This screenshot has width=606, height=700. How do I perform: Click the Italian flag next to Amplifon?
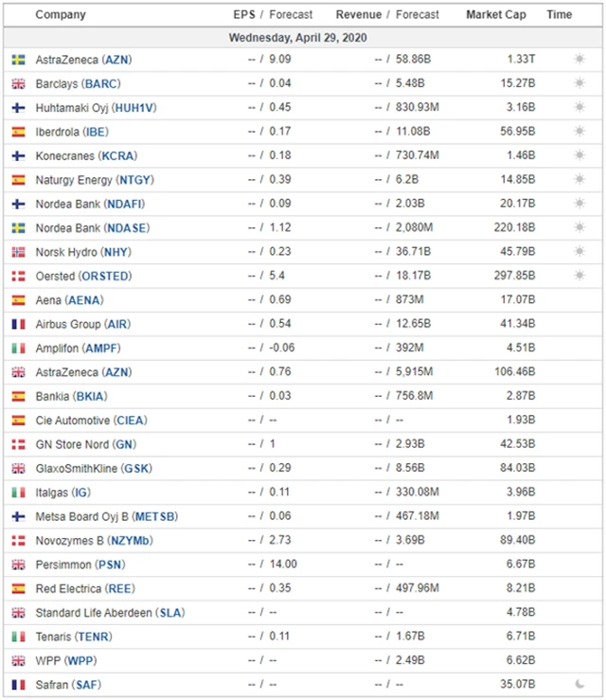pos(18,348)
